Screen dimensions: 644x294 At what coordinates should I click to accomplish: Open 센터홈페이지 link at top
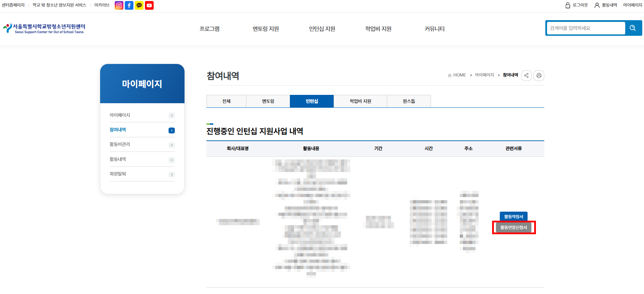13,5
